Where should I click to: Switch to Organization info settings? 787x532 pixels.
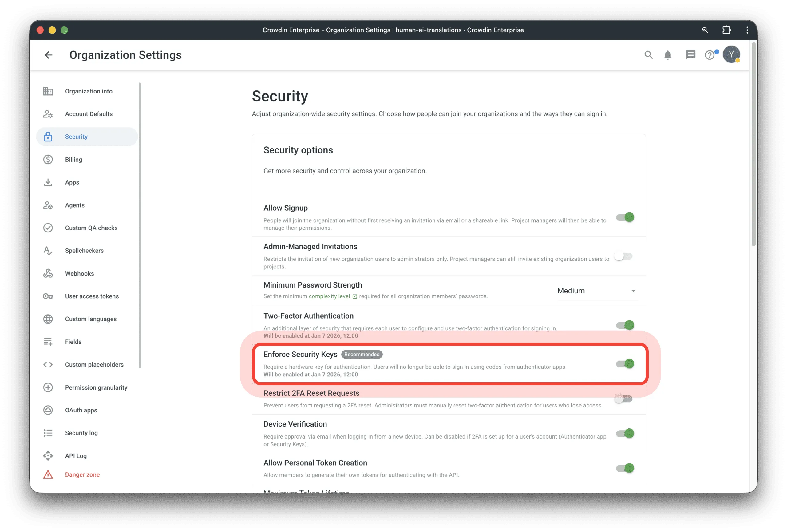[x=89, y=91]
